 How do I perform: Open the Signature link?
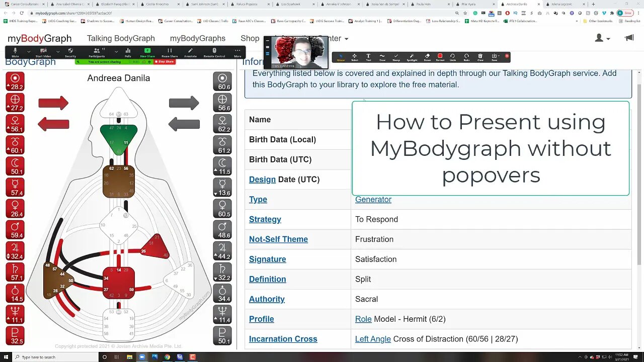[x=268, y=259]
